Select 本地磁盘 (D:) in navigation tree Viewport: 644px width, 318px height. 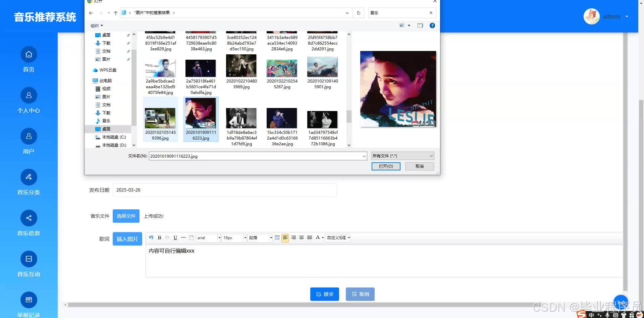[114, 145]
